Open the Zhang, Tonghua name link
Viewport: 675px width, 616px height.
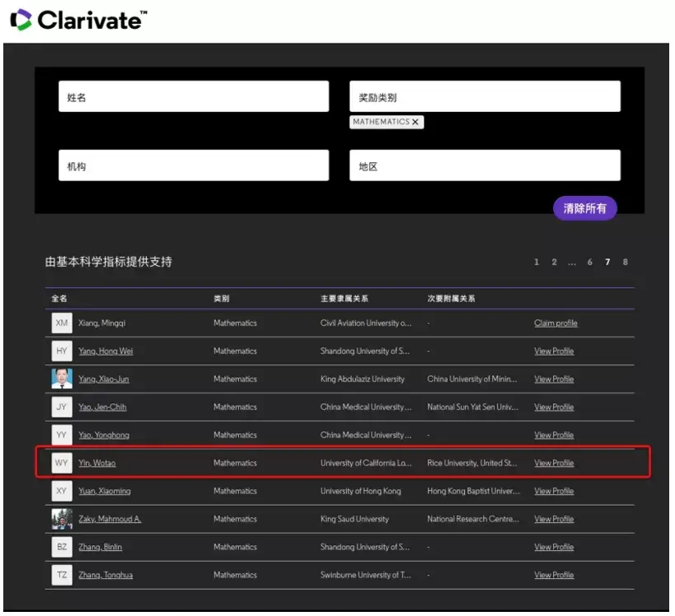tap(105, 575)
